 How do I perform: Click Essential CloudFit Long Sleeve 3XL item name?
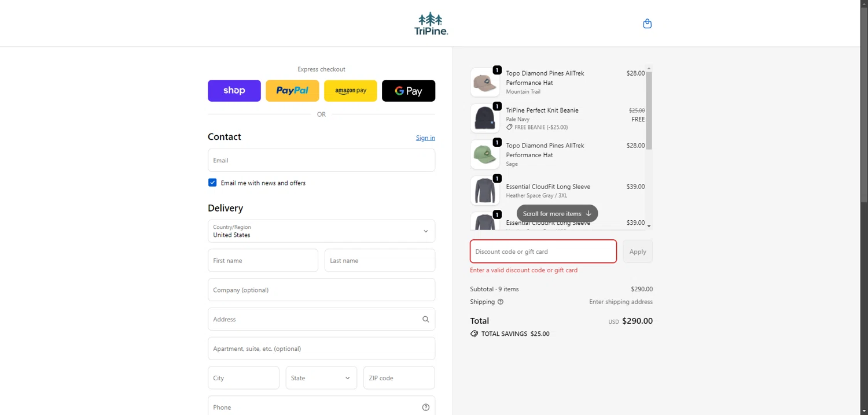[x=548, y=187]
